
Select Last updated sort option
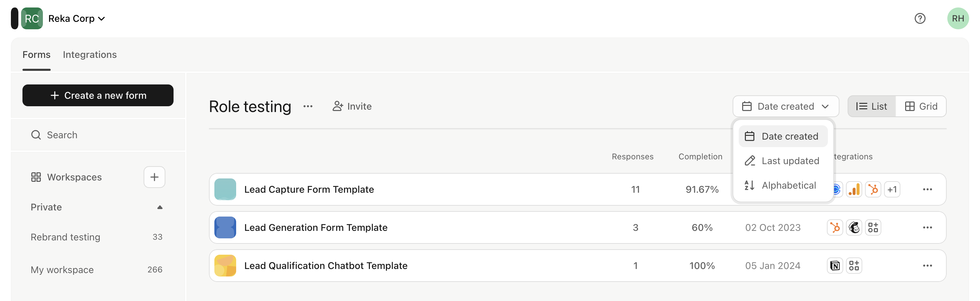pyautogui.click(x=783, y=161)
